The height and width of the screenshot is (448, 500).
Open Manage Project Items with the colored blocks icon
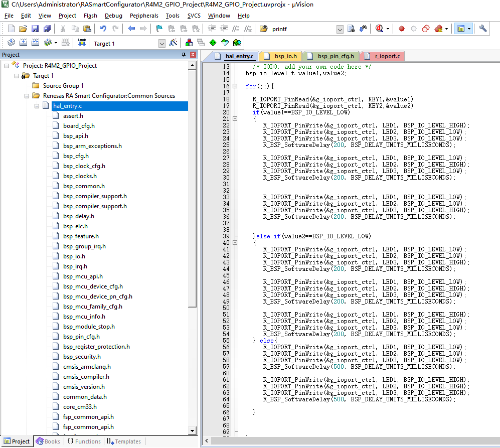(x=189, y=43)
